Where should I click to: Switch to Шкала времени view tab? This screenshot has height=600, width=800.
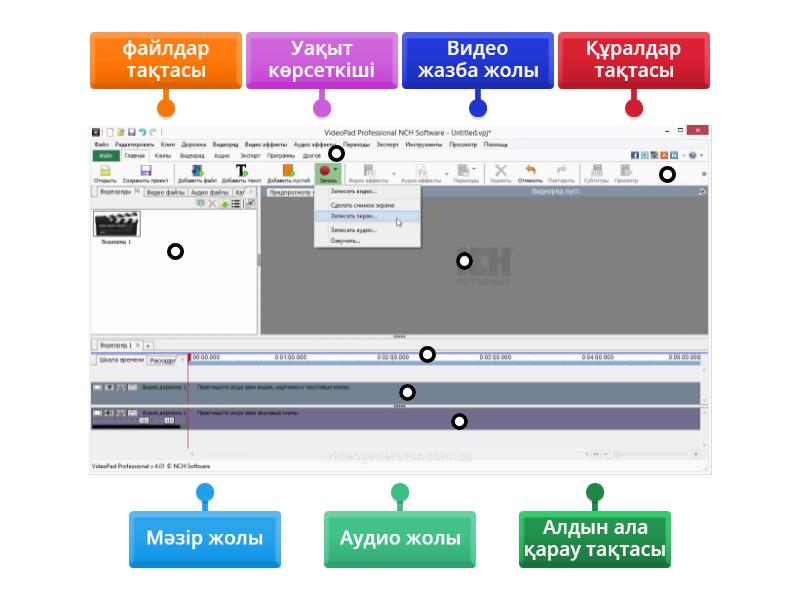pos(121,360)
